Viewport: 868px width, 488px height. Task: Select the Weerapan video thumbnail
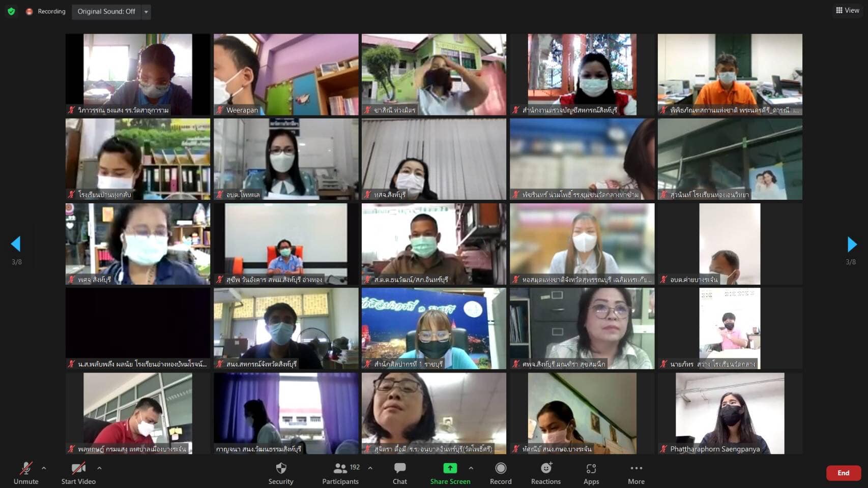point(286,74)
